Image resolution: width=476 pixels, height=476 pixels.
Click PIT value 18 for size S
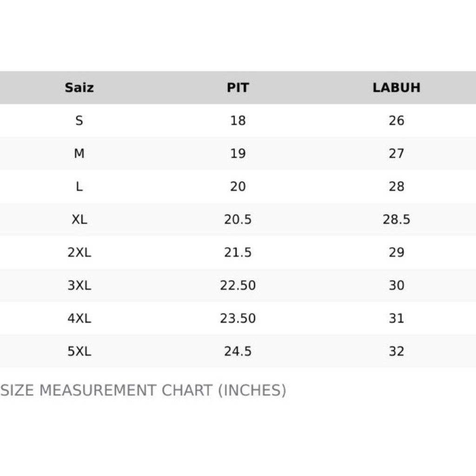point(238,120)
